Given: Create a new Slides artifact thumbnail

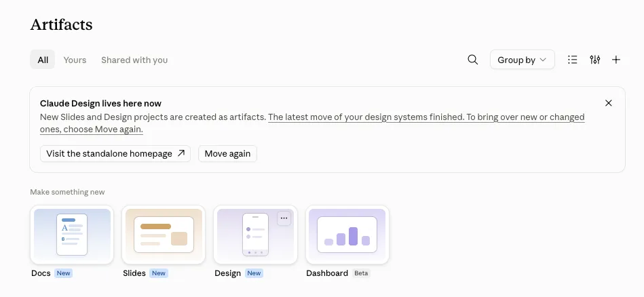Looking at the screenshot, I should (x=164, y=235).
